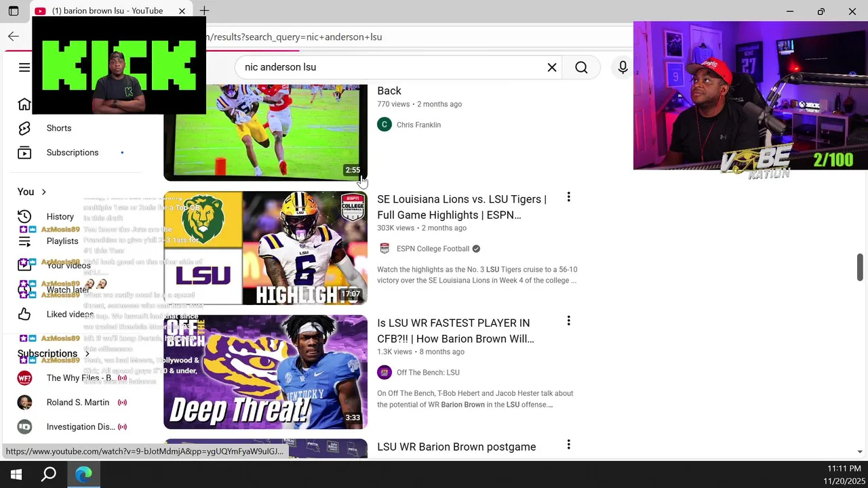Screen dimensions: 868x488
Task: Clear the search text with the X icon
Action: (552, 67)
